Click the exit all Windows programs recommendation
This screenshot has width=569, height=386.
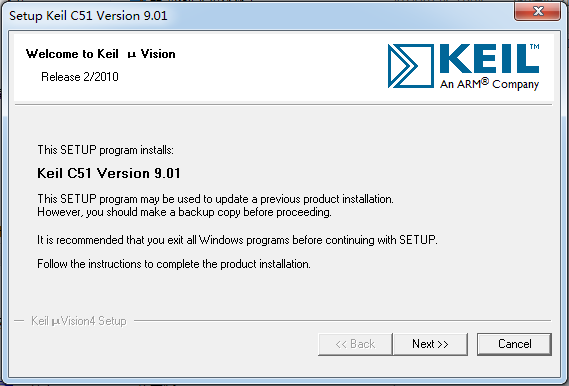(x=237, y=240)
